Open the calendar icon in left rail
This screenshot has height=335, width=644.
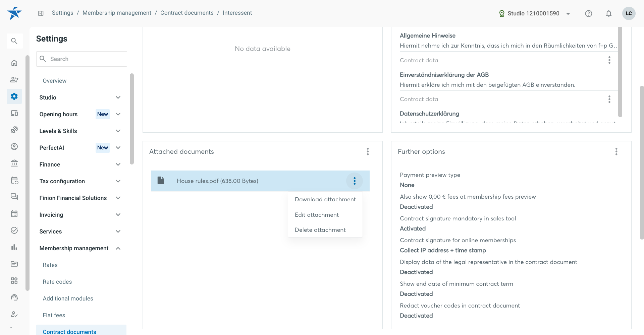14,213
